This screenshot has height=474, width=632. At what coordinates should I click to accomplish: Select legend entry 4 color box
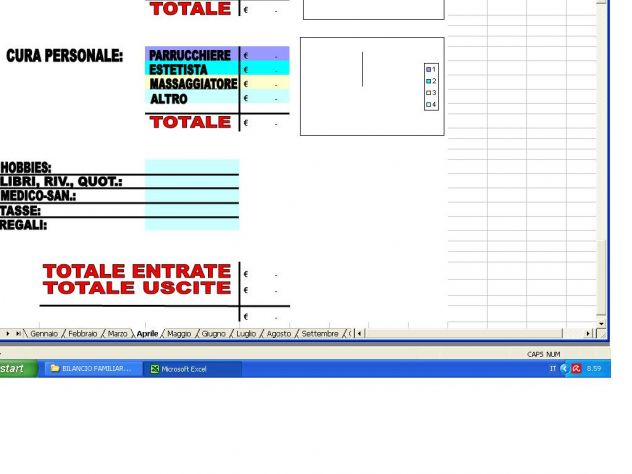pos(428,104)
